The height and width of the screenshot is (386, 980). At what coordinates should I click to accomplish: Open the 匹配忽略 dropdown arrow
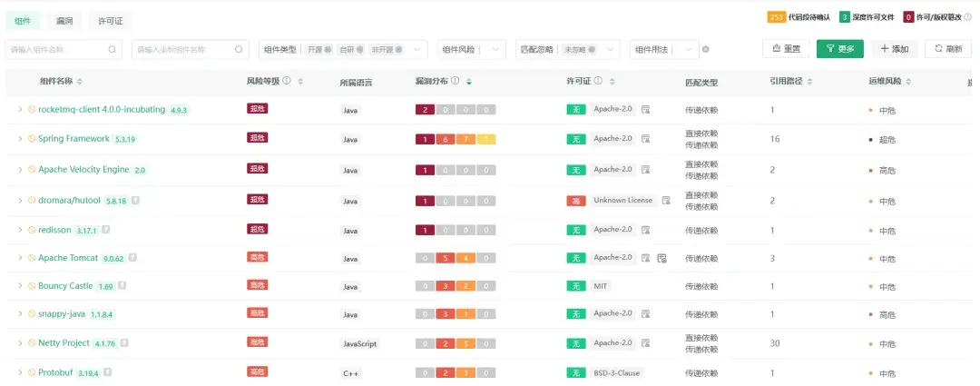point(610,49)
